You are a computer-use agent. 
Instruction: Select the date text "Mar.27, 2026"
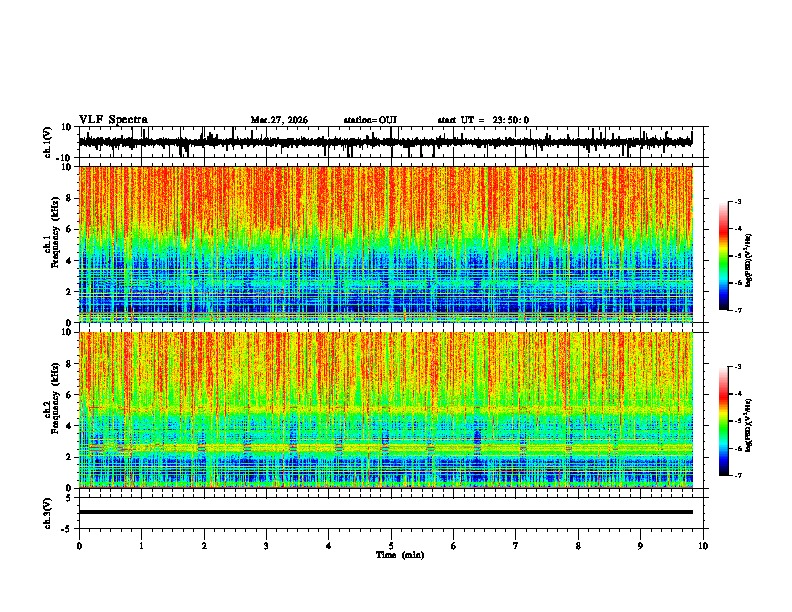(x=279, y=120)
